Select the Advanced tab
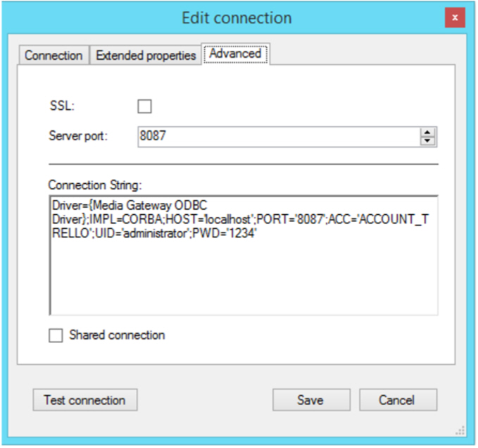 point(235,54)
